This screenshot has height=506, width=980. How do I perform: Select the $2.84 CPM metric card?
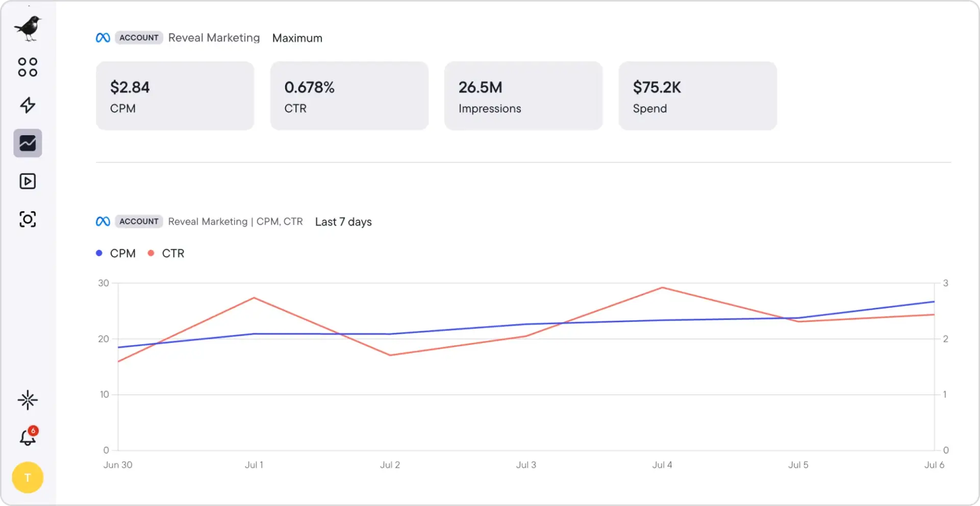click(x=175, y=96)
